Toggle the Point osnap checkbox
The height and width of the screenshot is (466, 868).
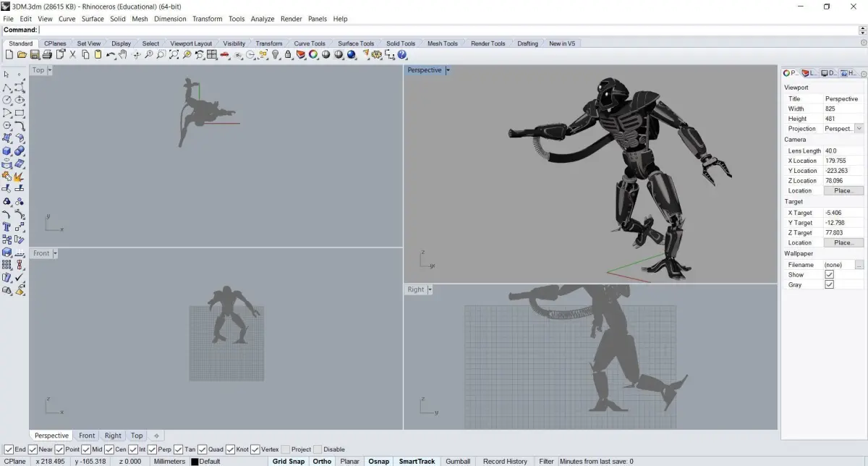click(59, 449)
